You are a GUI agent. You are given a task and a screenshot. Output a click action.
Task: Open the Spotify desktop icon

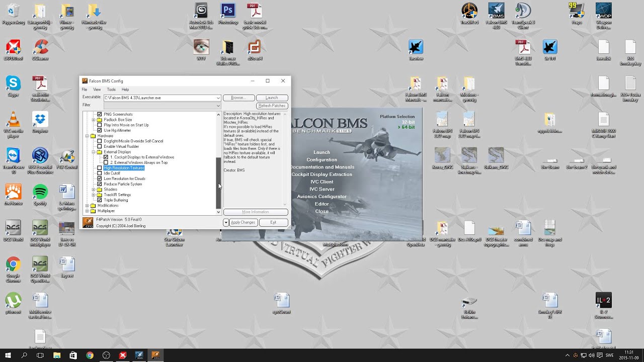coord(40,195)
